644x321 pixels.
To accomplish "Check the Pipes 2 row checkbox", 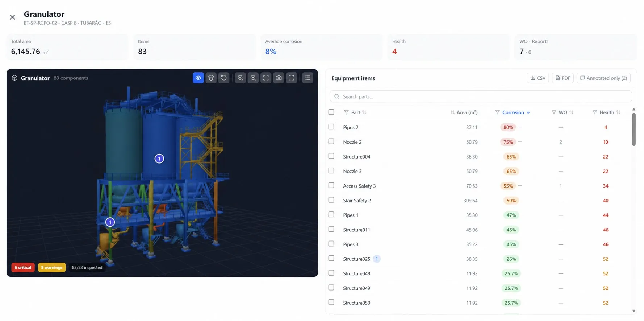I will (331, 127).
